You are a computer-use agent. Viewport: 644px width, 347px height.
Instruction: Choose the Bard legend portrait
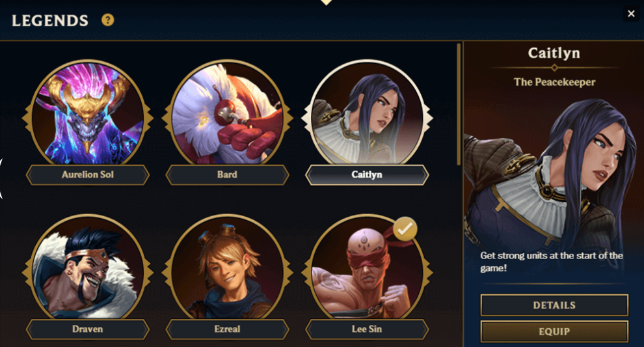227,113
